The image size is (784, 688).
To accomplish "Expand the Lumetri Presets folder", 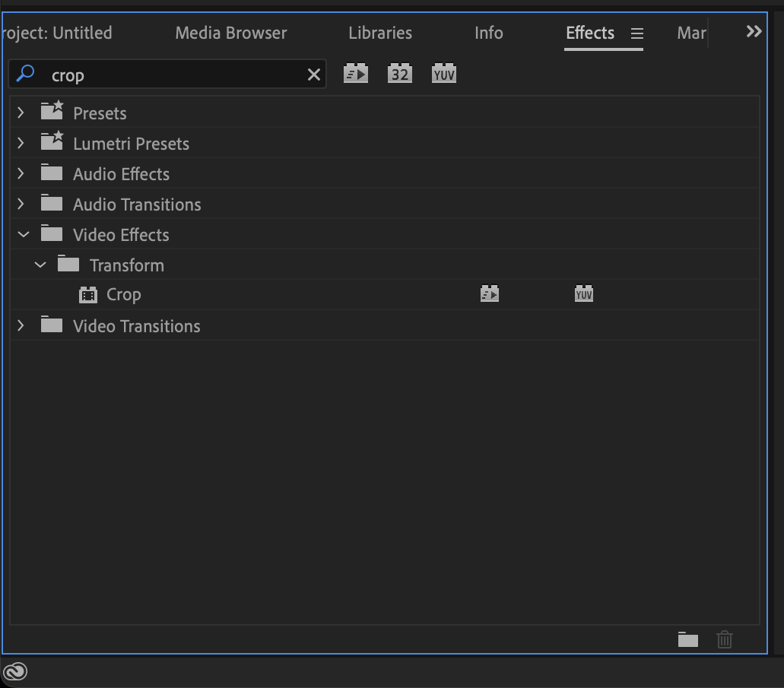I will point(21,143).
